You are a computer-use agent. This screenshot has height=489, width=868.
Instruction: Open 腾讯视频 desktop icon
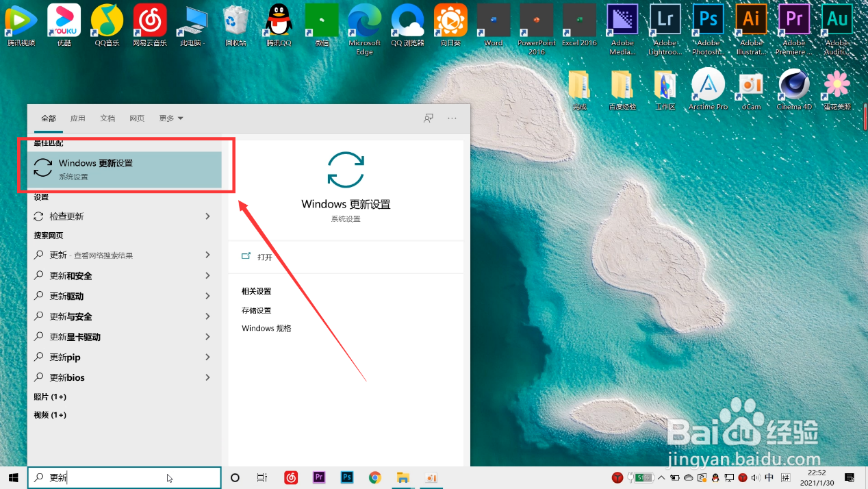[21, 25]
